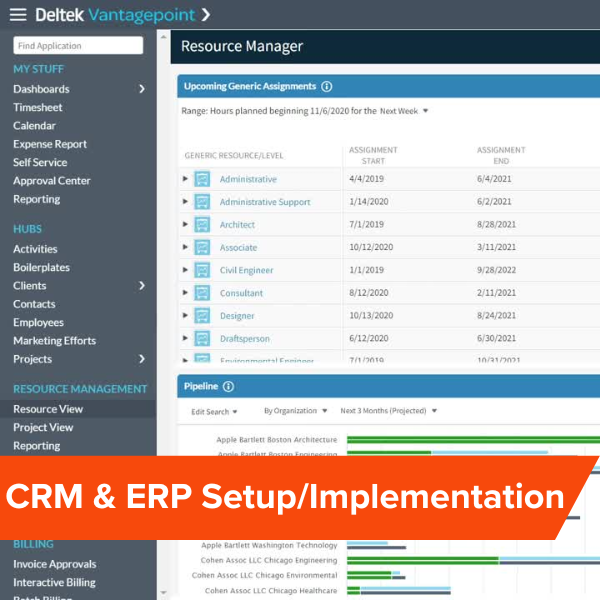Image resolution: width=600 pixels, height=600 pixels.
Task: Open Next 3 Months (Projected) dropdown
Action: point(389,411)
